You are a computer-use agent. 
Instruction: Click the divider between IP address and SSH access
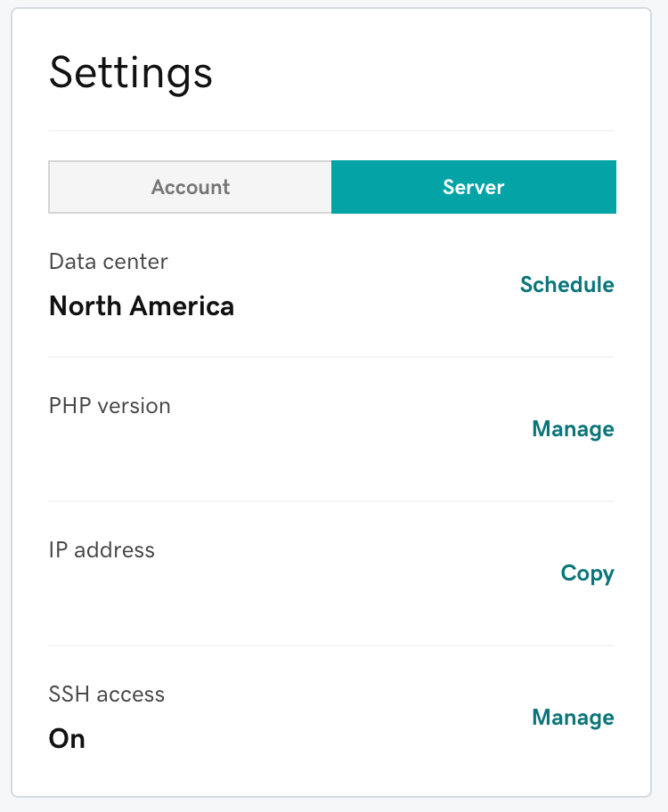point(331,646)
